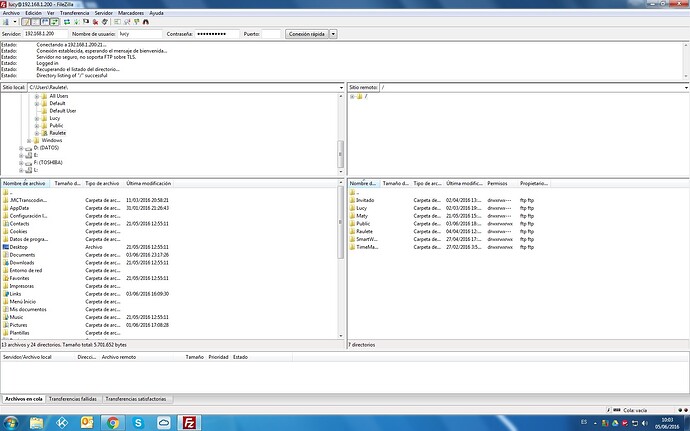Open the Edición menu
The width and height of the screenshot is (690, 431).
point(33,13)
